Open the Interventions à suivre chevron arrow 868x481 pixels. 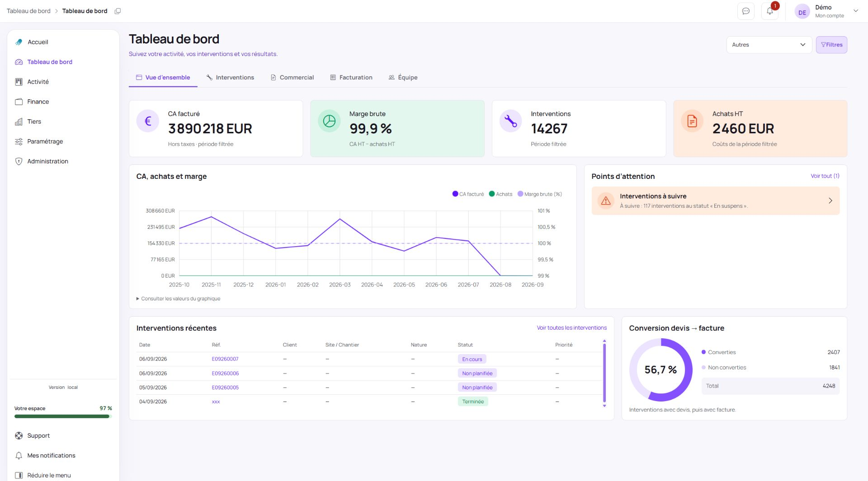pyautogui.click(x=830, y=201)
